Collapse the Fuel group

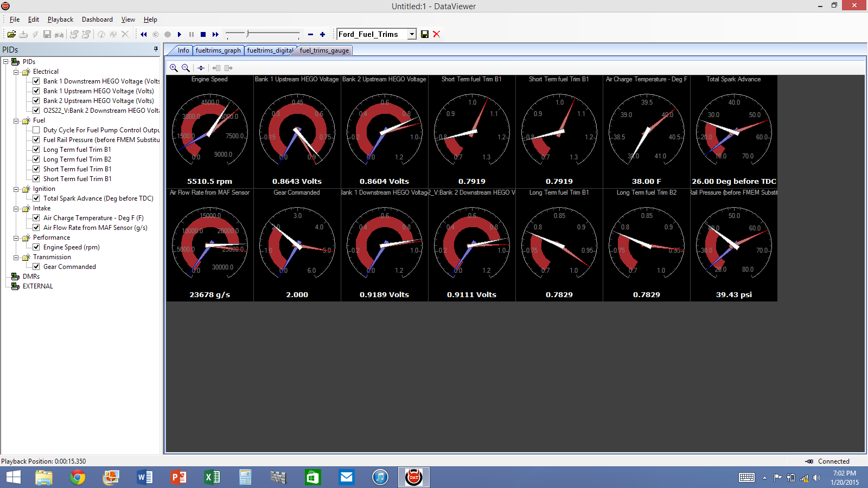(x=16, y=120)
